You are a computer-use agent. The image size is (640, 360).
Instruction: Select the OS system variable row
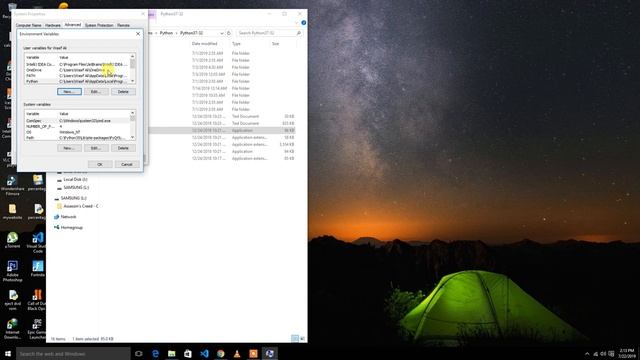[x=77, y=132]
